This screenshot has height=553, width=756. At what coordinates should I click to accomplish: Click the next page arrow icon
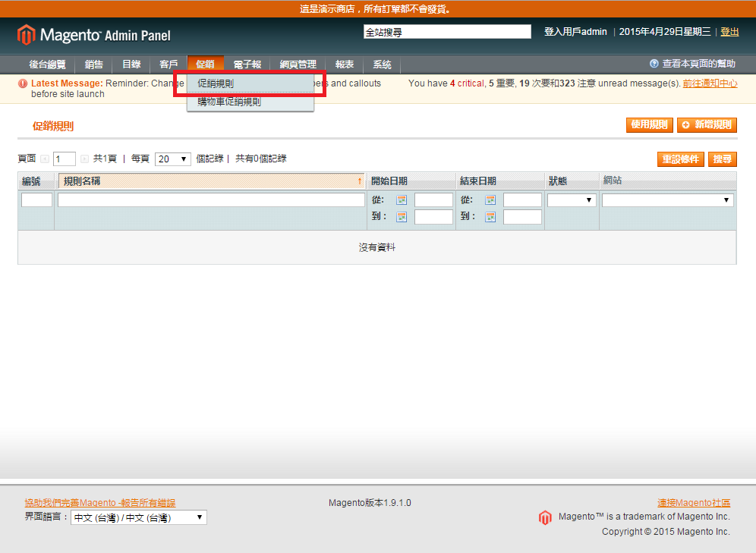coord(84,159)
